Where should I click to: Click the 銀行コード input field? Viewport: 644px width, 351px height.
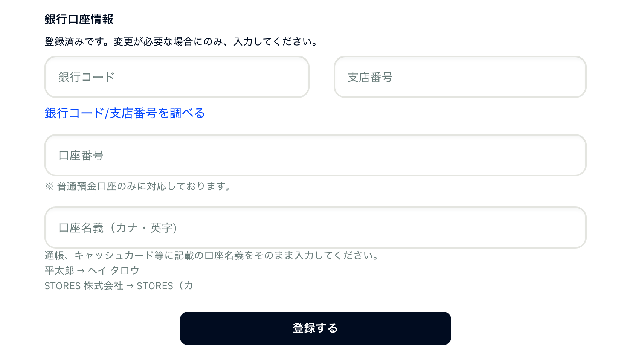point(177,77)
